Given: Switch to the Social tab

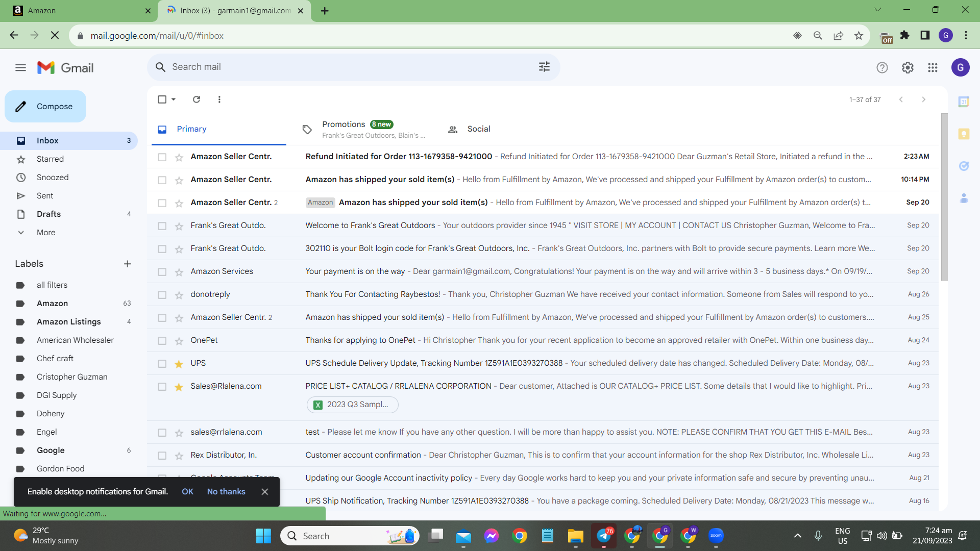Looking at the screenshot, I should 470,129.
